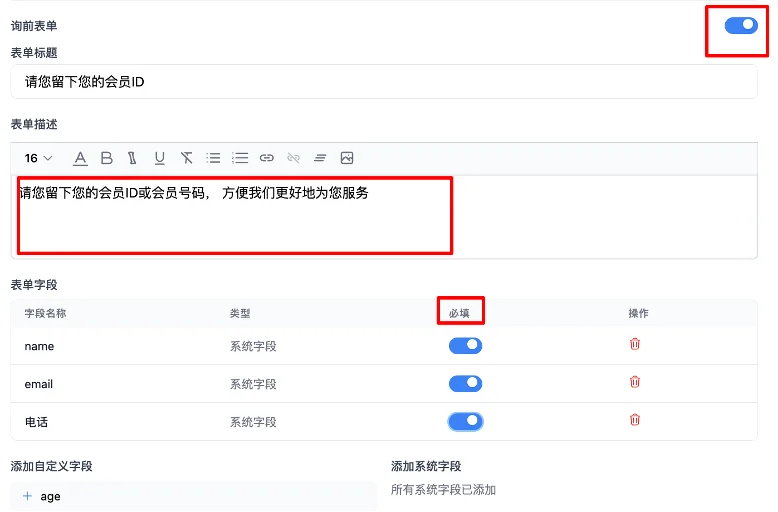
Task: Disable the 询前表单 switch
Action: pyautogui.click(x=741, y=26)
